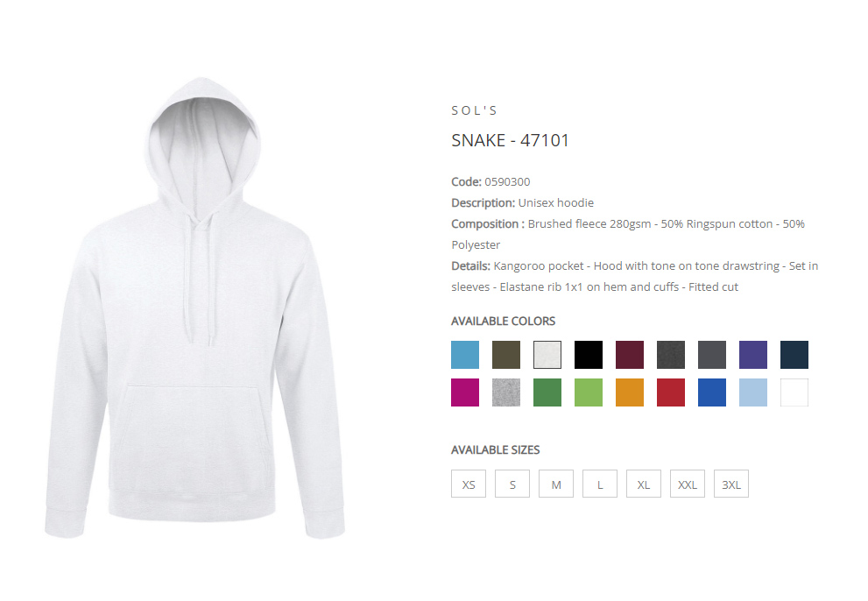Click the white hoodie product image
This screenshot has height=601, width=868.
194,308
